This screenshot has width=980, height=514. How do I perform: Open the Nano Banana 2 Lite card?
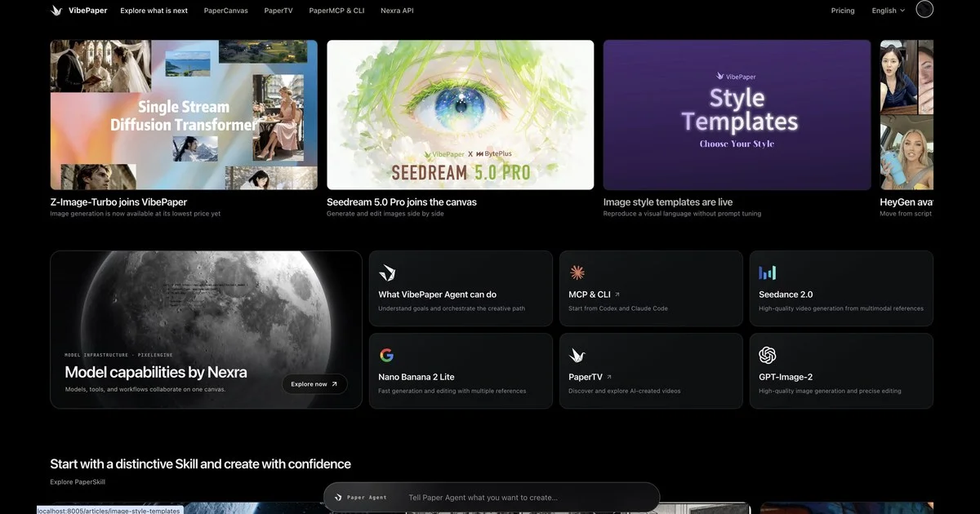coord(461,371)
